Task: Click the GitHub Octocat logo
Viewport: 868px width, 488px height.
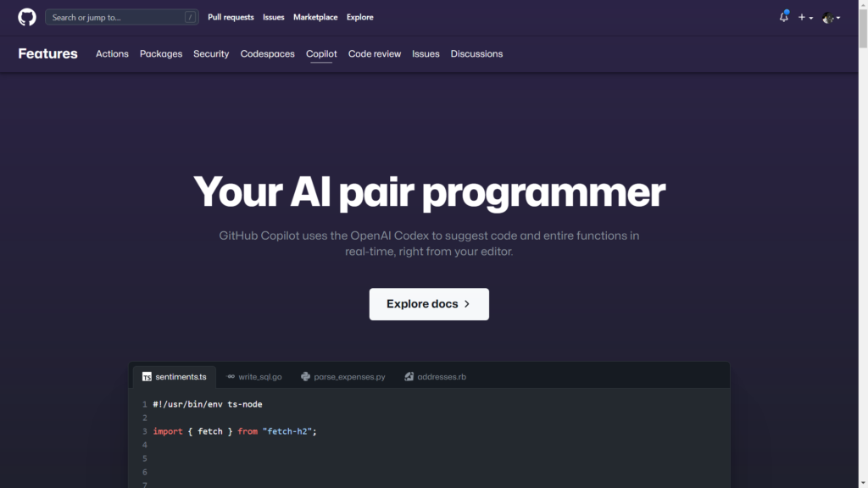Action: click(x=27, y=17)
